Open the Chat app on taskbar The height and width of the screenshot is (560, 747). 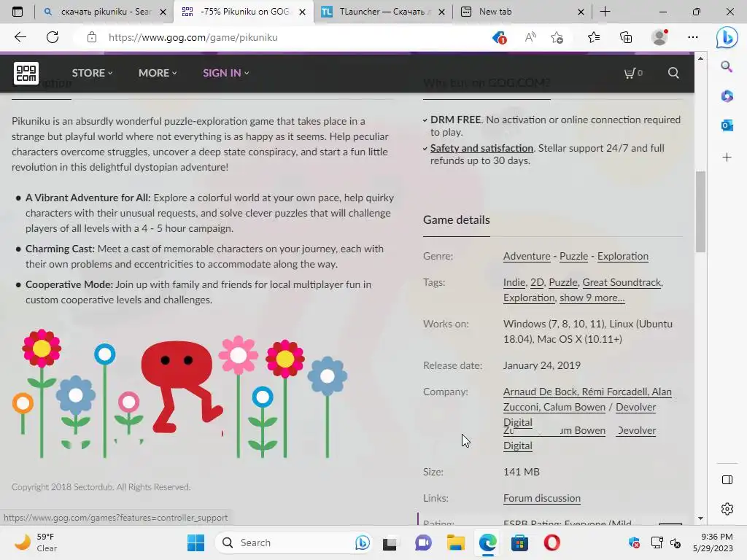[423, 542]
